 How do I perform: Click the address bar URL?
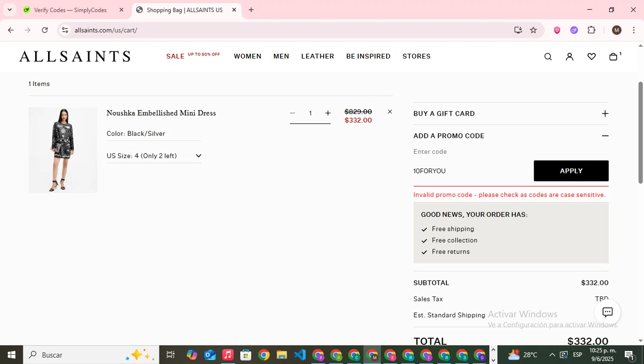(x=106, y=30)
